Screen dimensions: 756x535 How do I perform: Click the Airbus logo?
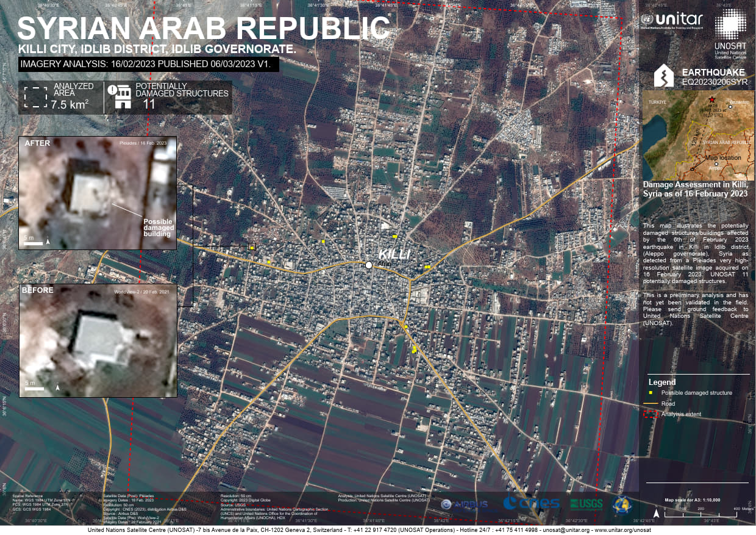[465, 504]
